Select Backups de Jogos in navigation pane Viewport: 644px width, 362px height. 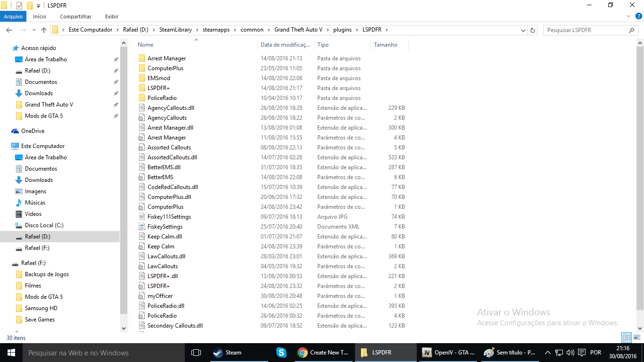47,274
